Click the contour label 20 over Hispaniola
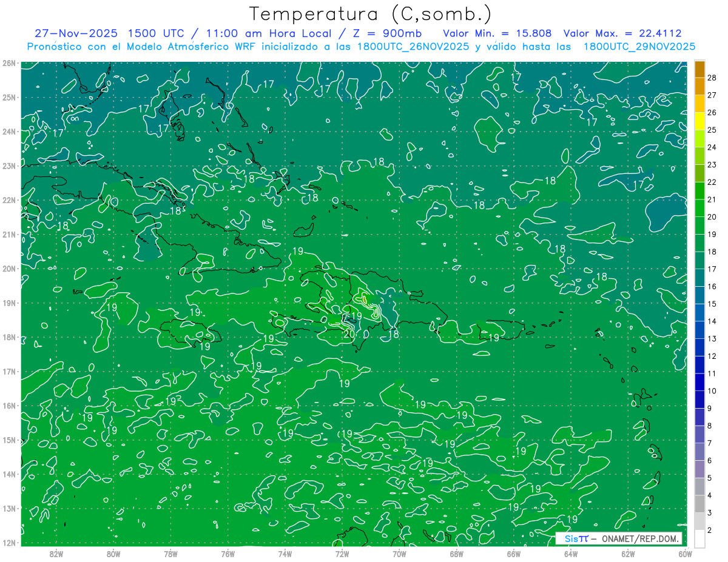 click(349, 333)
